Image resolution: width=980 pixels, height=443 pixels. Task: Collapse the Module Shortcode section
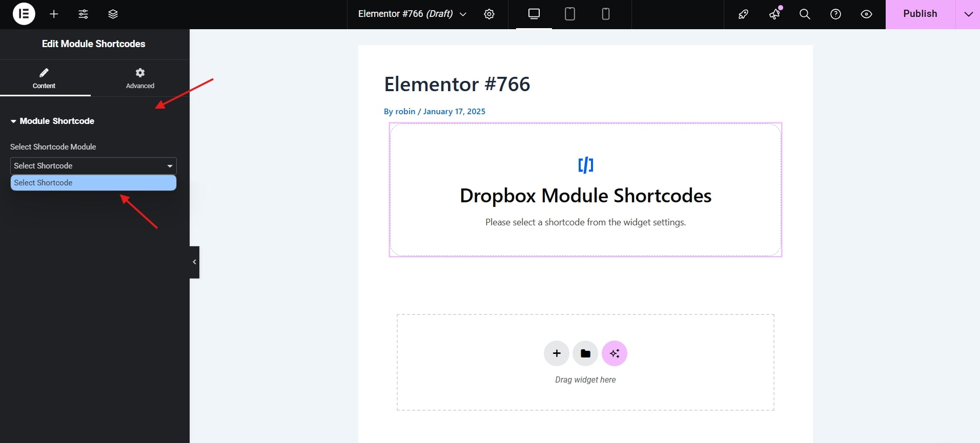point(52,121)
